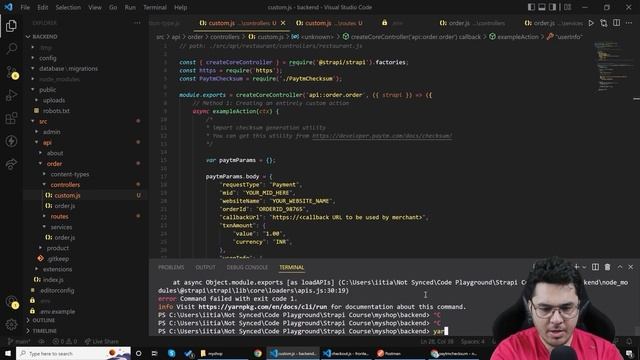Split the terminal panel

point(595,267)
